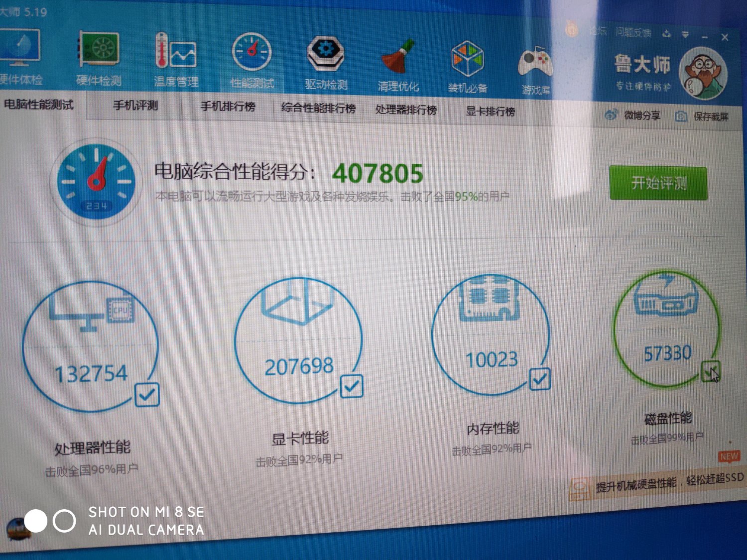Click the orange NEW badge

(x=729, y=456)
